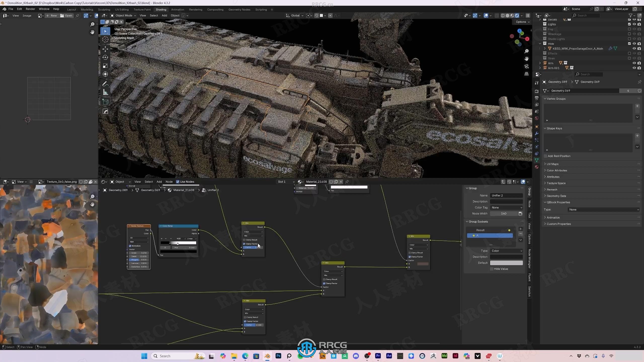Pick the Annotate pencil tool
This screenshot has height=362, width=644.
[105, 84]
